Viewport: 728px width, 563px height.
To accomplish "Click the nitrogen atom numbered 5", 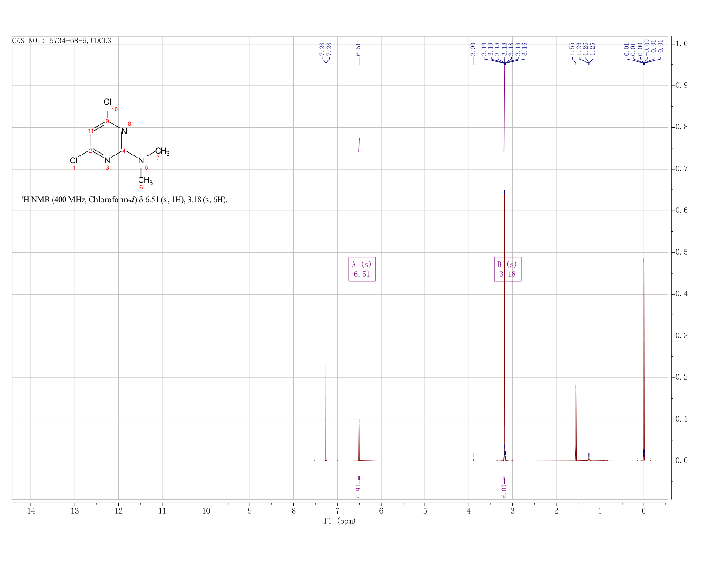I will pos(141,160).
